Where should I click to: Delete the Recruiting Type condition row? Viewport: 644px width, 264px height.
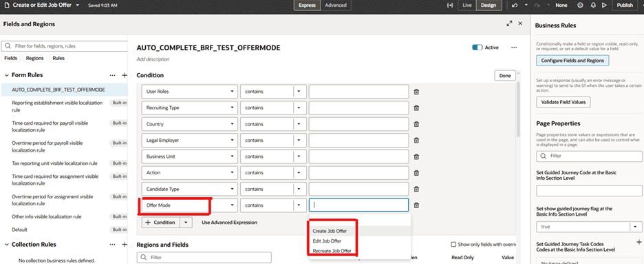[x=416, y=108]
